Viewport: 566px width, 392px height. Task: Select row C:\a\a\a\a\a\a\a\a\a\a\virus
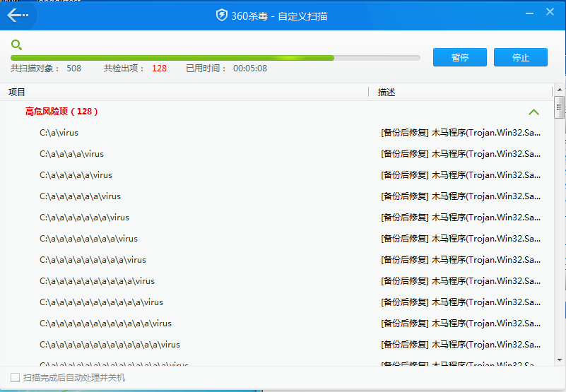click(276, 281)
